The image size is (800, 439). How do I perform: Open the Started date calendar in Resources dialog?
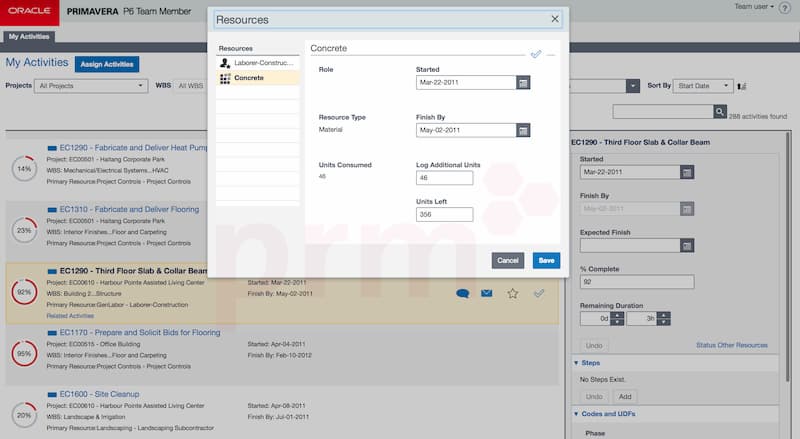(x=523, y=82)
